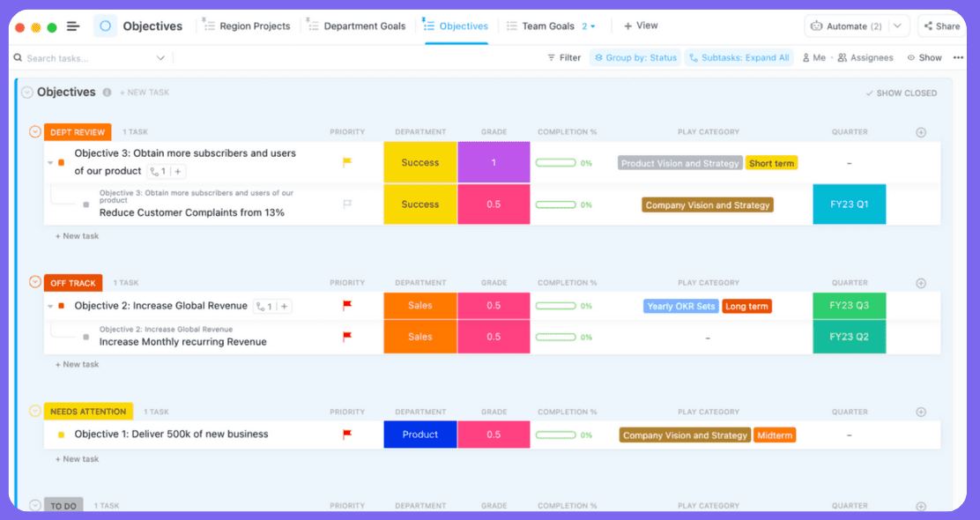The height and width of the screenshot is (520, 980).
Task: Add a task with New task under OFF TRACK
Action: 77,364
